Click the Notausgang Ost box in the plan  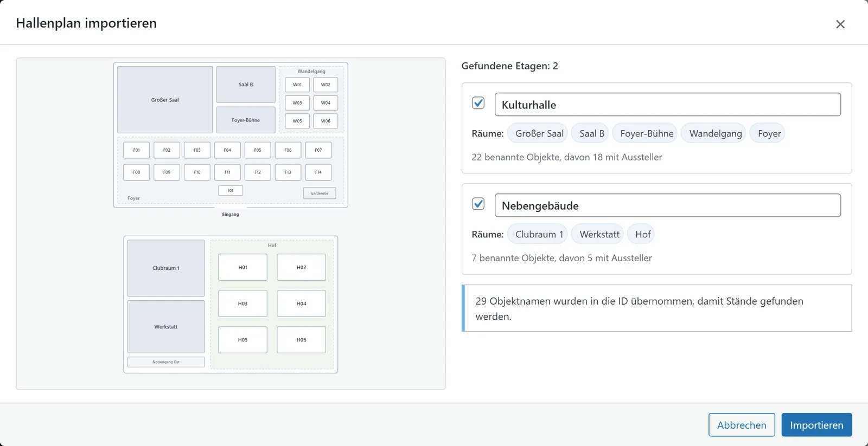point(166,362)
